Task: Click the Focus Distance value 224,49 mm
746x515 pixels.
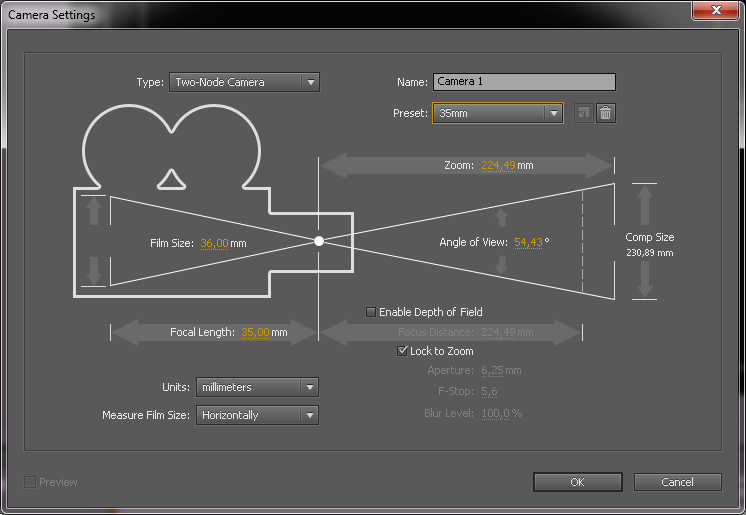Action: (x=507, y=332)
